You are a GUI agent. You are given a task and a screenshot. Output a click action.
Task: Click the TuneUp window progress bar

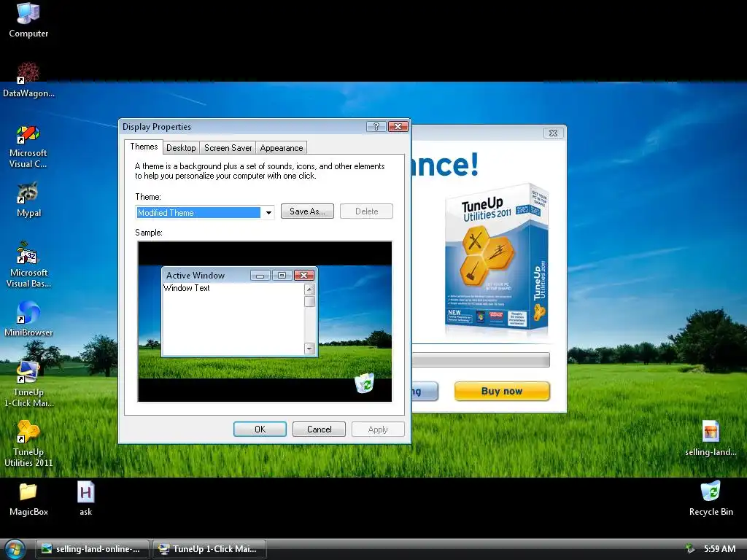pos(481,360)
